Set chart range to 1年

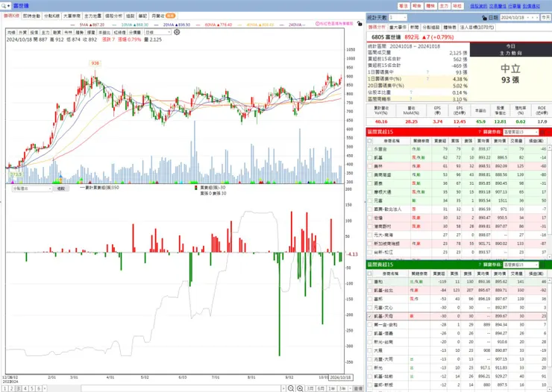pos(332,388)
